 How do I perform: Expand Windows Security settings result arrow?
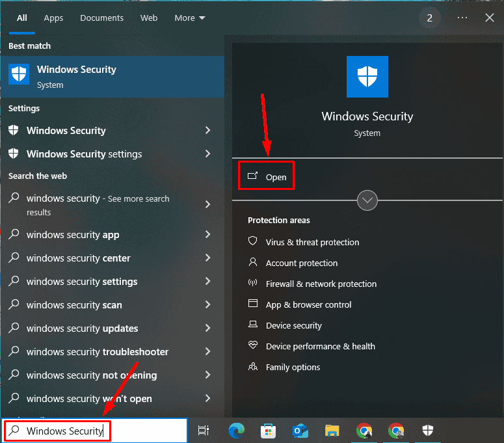tap(208, 154)
